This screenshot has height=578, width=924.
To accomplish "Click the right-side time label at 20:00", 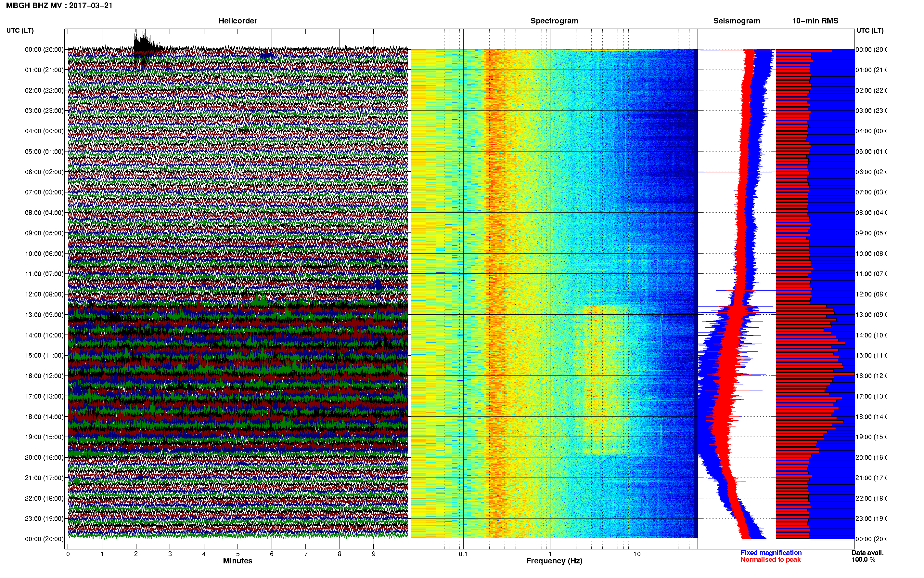I will (871, 457).
